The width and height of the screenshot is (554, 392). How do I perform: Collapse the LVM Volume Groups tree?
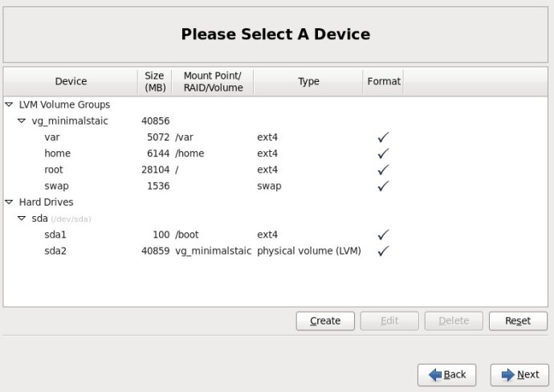(x=9, y=104)
